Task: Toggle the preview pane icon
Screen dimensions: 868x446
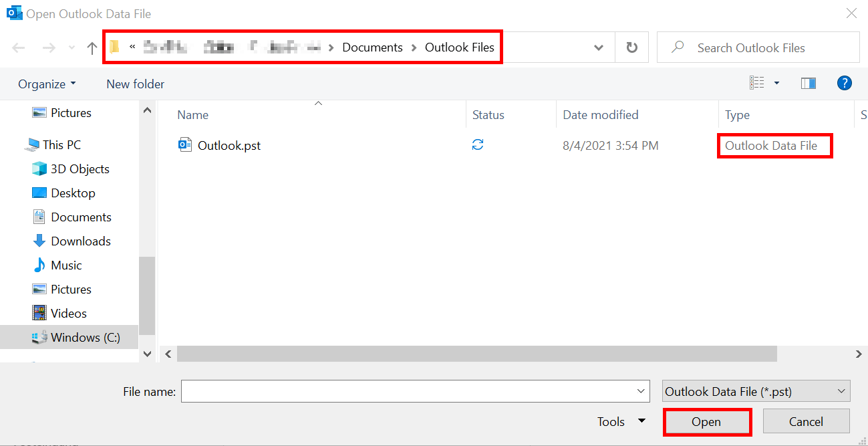Action: 808,82
